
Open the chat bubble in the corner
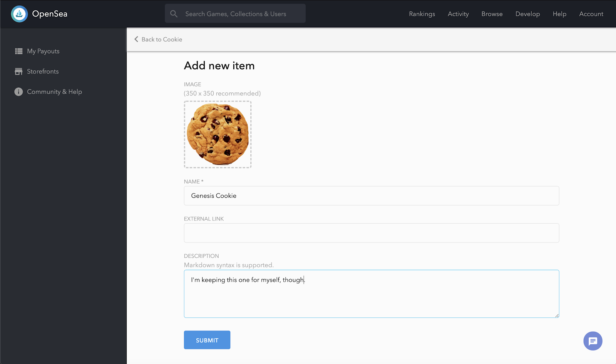(x=593, y=341)
